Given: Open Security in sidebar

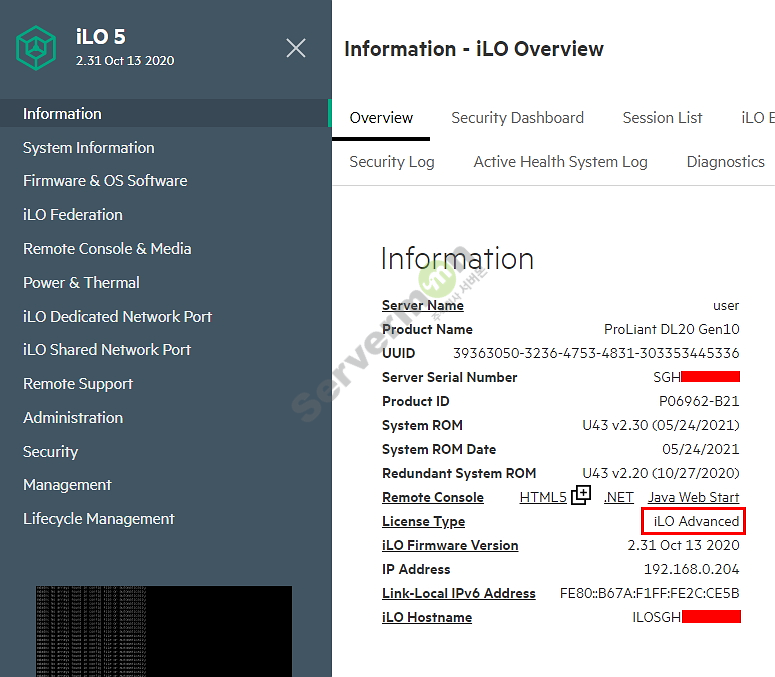Looking at the screenshot, I should click(50, 452).
